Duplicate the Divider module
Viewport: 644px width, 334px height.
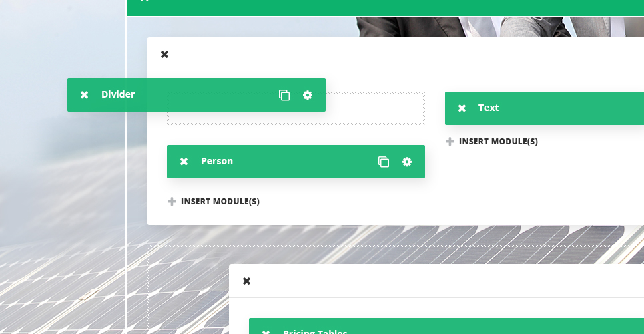coord(284,95)
